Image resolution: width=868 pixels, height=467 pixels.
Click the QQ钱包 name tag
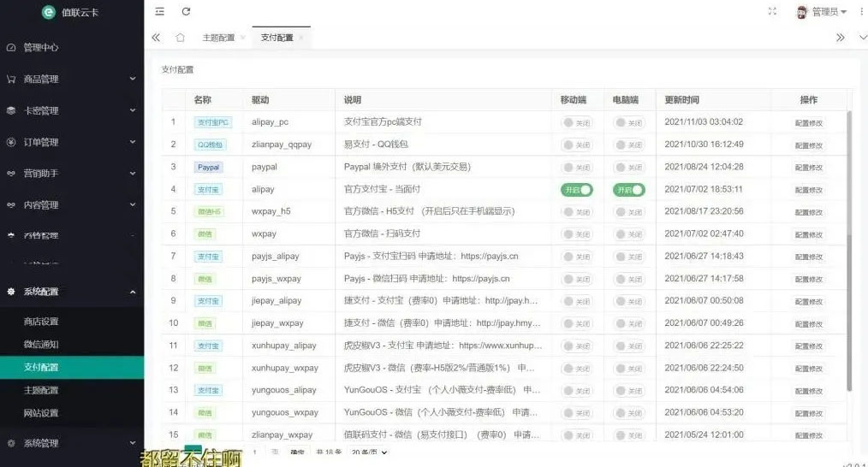tap(210, 145)
